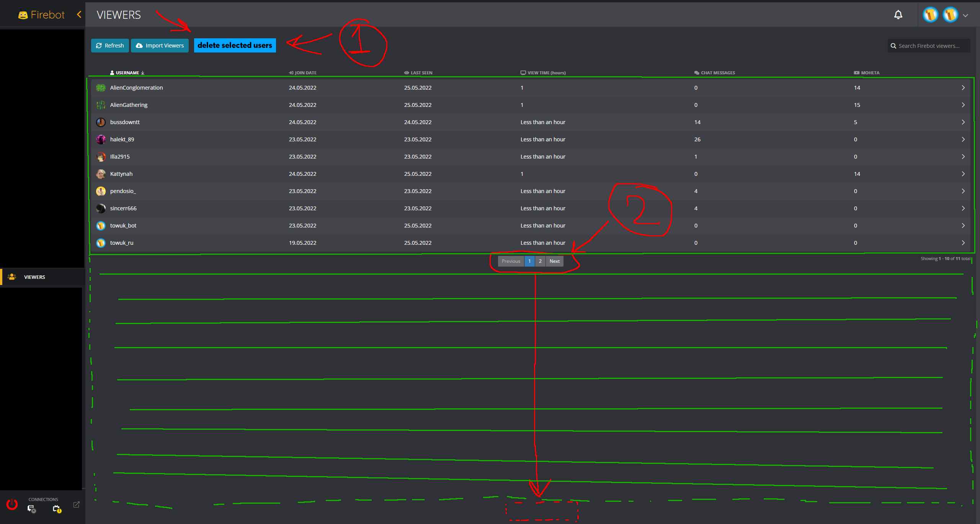This screenshot has height=524, width=980.
Task: Click the Refresh button
Action: click(110, 45)
